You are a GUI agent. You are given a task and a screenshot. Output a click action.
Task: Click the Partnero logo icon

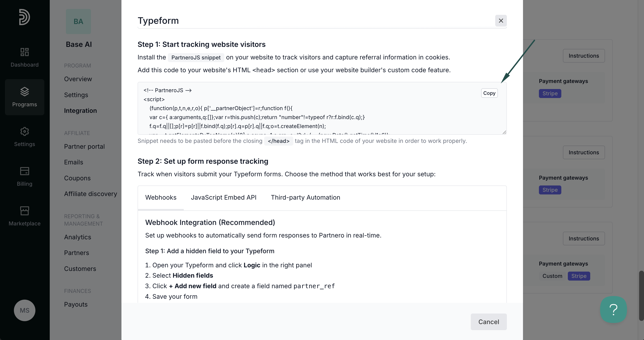[24, 17]
